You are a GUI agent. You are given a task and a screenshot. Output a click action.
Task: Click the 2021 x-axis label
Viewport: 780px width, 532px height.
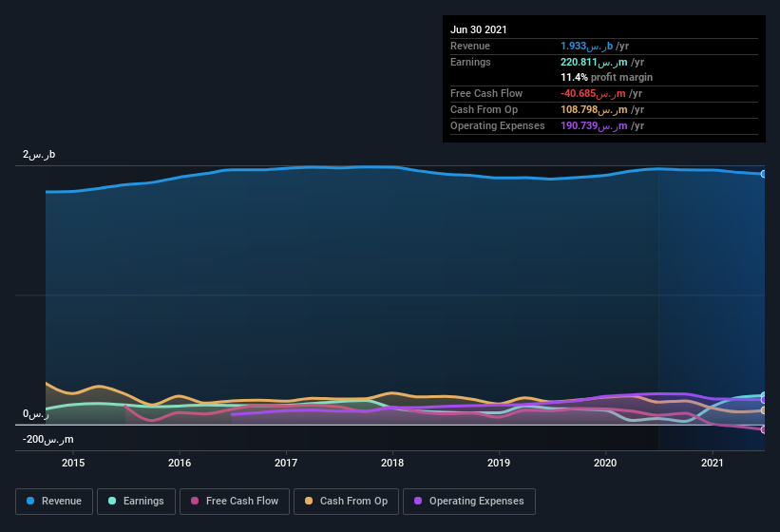[x=713, y=463]
